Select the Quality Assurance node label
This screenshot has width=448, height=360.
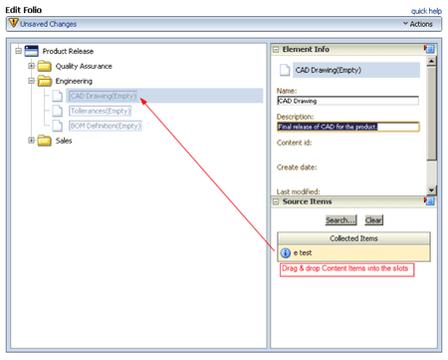point(84,66)
